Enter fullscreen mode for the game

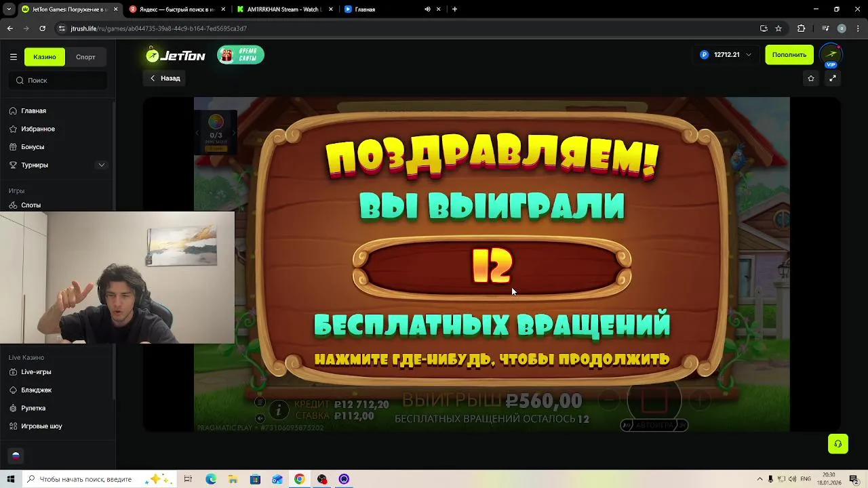coord(833,79)
